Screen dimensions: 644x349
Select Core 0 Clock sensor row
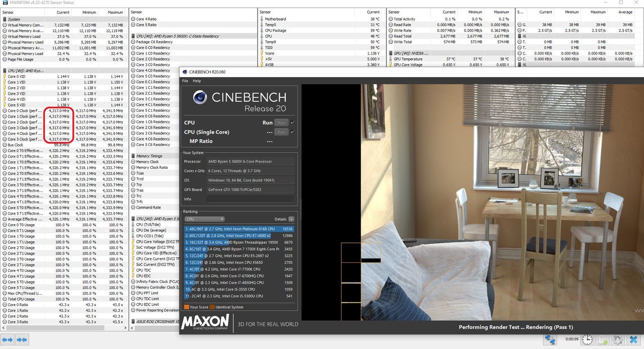point(63,110)
